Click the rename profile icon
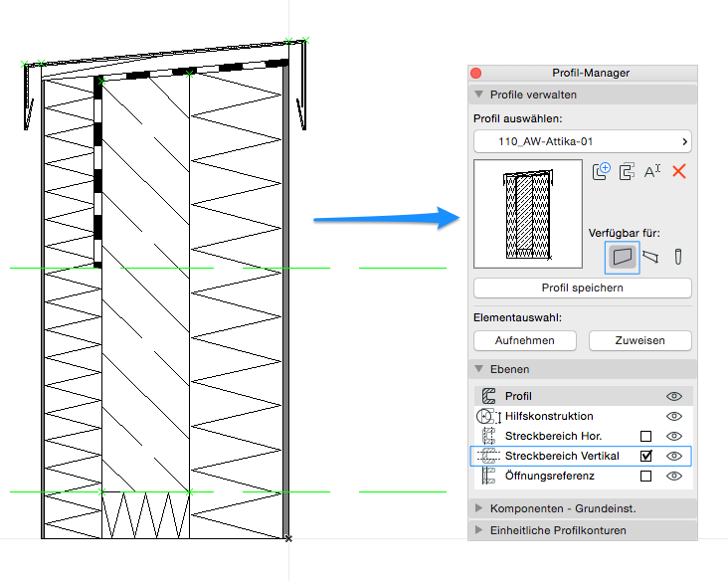The width and height of the screenshot is (728, 581). pos(652,171)
